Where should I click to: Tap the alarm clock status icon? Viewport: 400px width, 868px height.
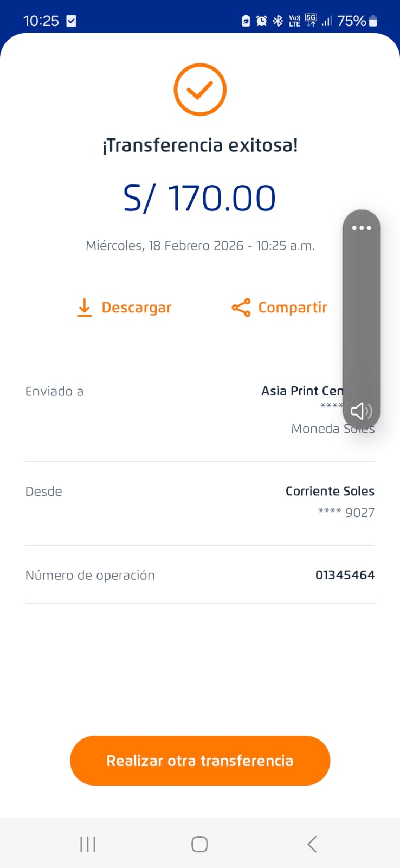262,21
